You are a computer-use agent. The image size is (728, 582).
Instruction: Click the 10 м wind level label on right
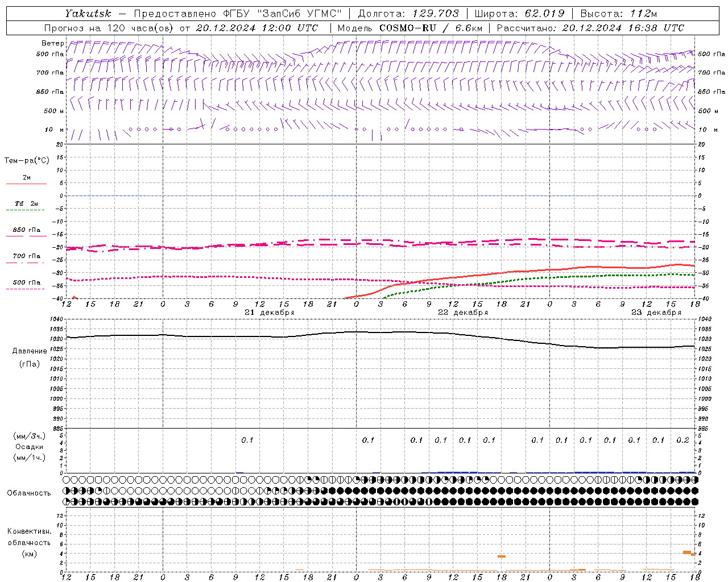(x=708, y=130)
